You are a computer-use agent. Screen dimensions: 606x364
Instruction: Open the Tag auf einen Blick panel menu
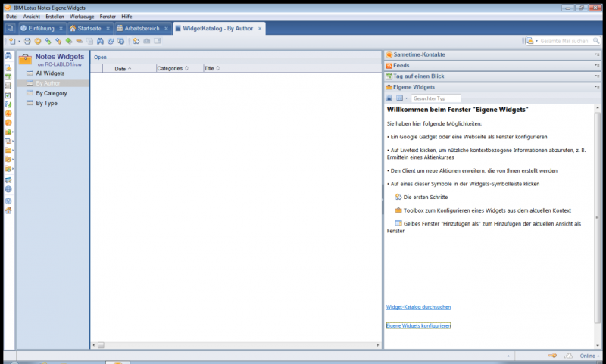(597, 76)
